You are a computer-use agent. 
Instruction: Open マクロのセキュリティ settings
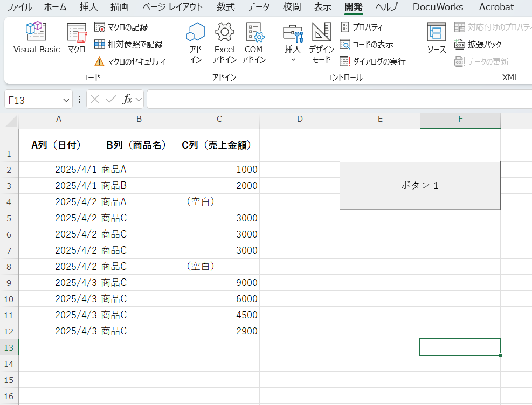pos(130,61)
